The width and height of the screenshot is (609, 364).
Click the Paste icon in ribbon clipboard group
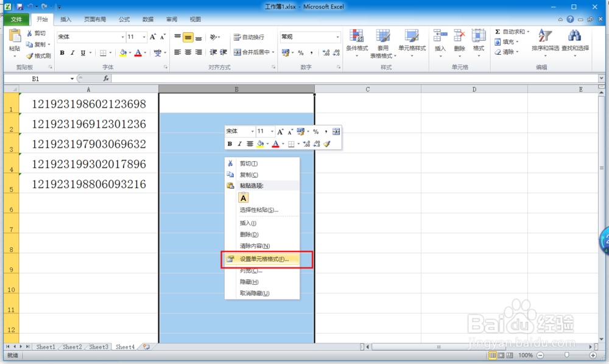[15, 36]
